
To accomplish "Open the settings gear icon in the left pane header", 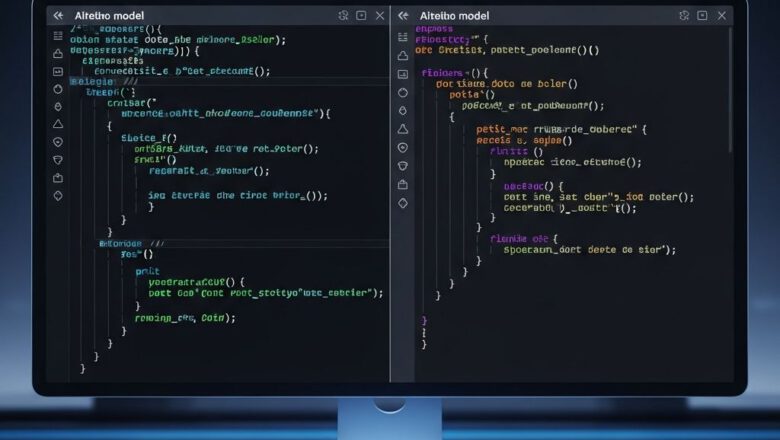I will click(343, 15).
